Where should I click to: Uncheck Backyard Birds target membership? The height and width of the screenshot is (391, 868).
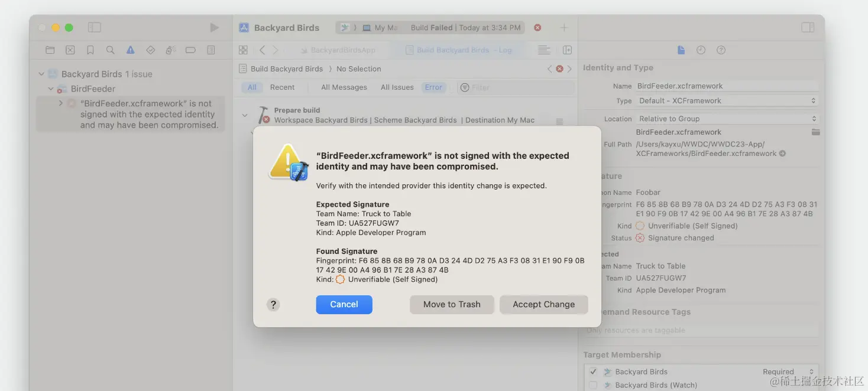coord(593,372)
